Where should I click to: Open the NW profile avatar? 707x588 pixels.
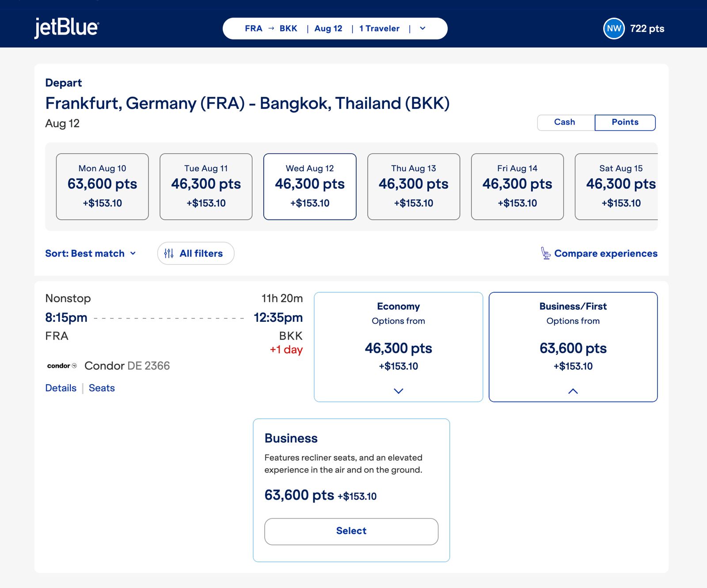coord(614,29)
